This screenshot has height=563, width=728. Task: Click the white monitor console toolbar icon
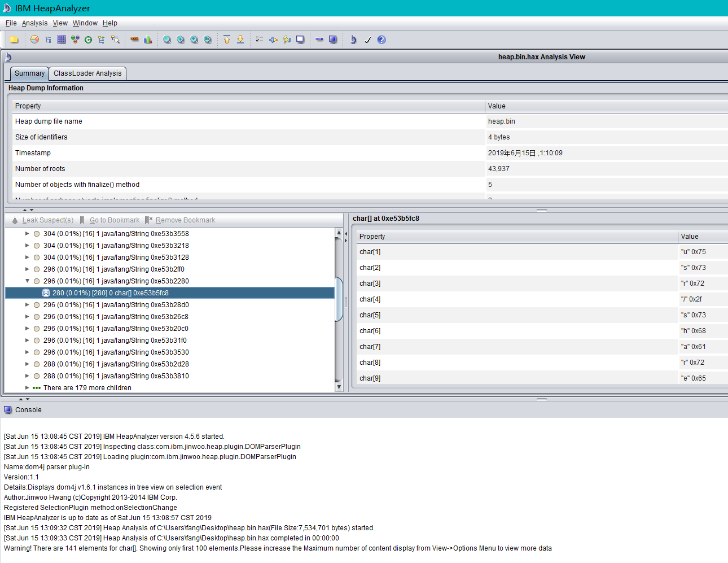(300, 40)
